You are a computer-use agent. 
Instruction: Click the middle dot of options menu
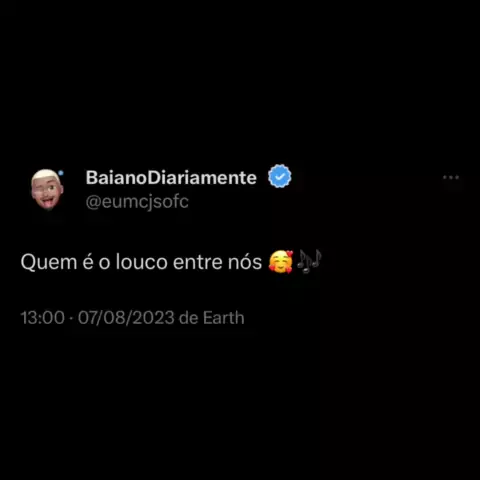tap(451, 178)
